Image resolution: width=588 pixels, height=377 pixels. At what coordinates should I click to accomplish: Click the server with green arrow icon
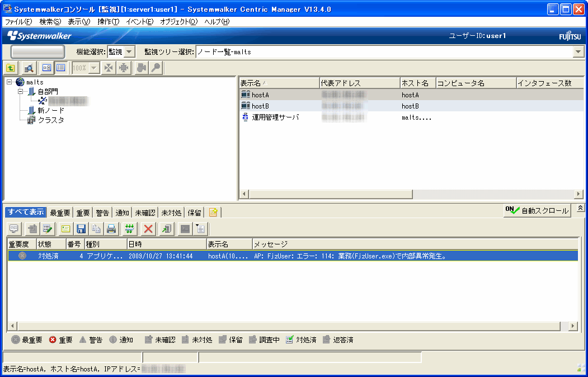pyautogui.click(x=167, y=229)
